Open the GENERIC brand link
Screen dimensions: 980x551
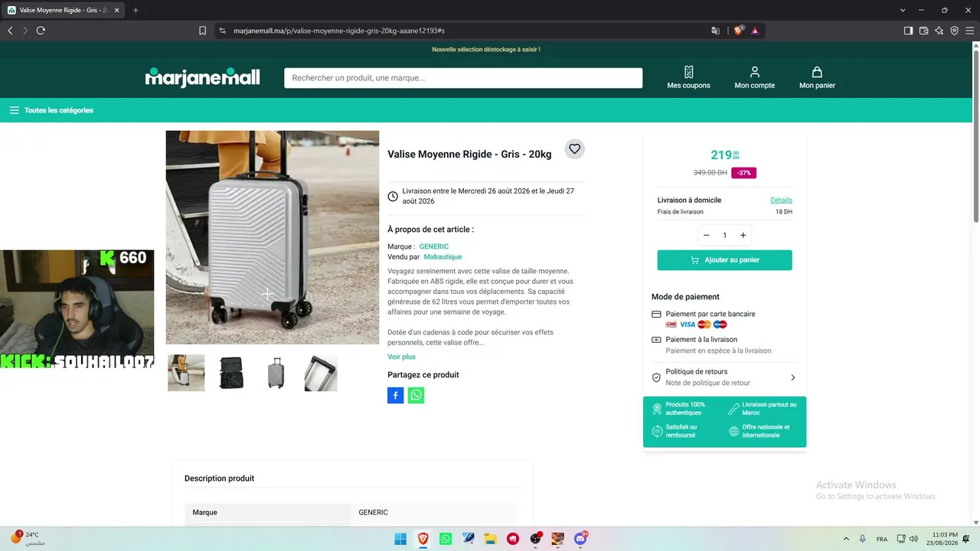434,247
